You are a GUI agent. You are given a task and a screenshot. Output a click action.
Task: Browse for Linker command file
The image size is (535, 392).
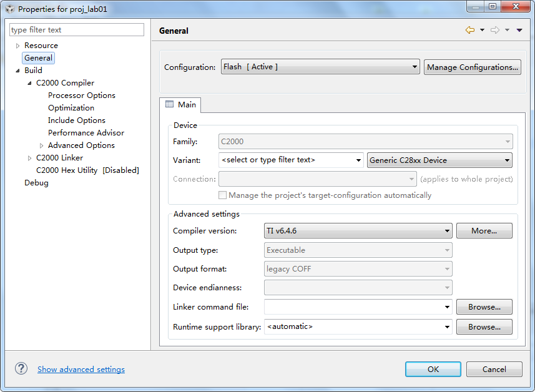pyautogui.click(x=484, y=307)
